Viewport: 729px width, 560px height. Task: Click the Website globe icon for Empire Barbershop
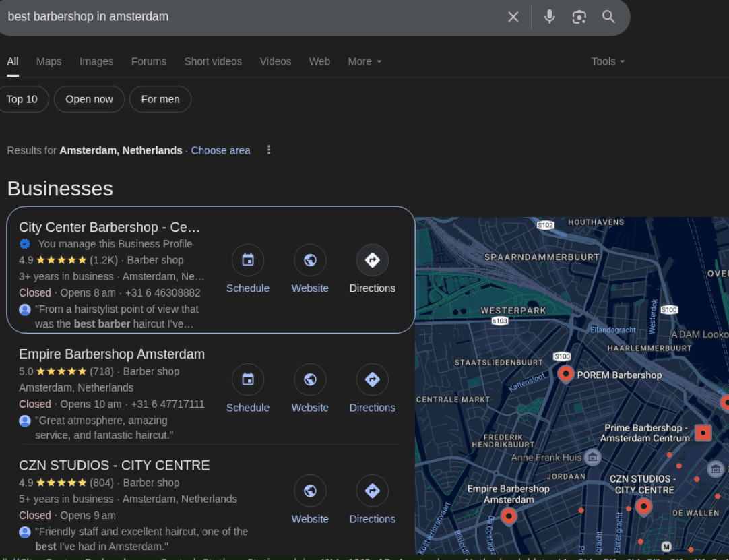tap(310, 379)
